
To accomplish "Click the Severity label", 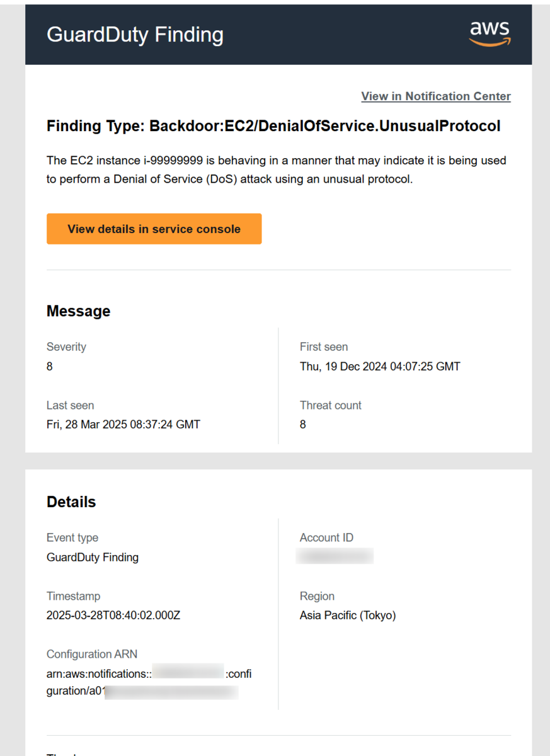I will [66, 347].
